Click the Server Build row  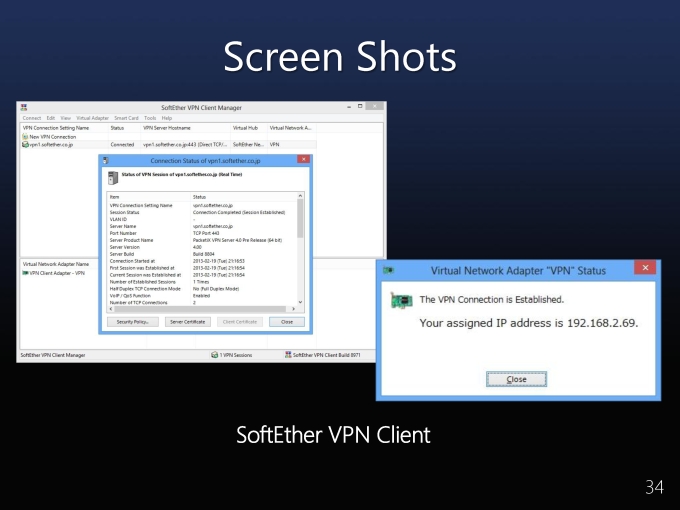click(x=202, y=254)
